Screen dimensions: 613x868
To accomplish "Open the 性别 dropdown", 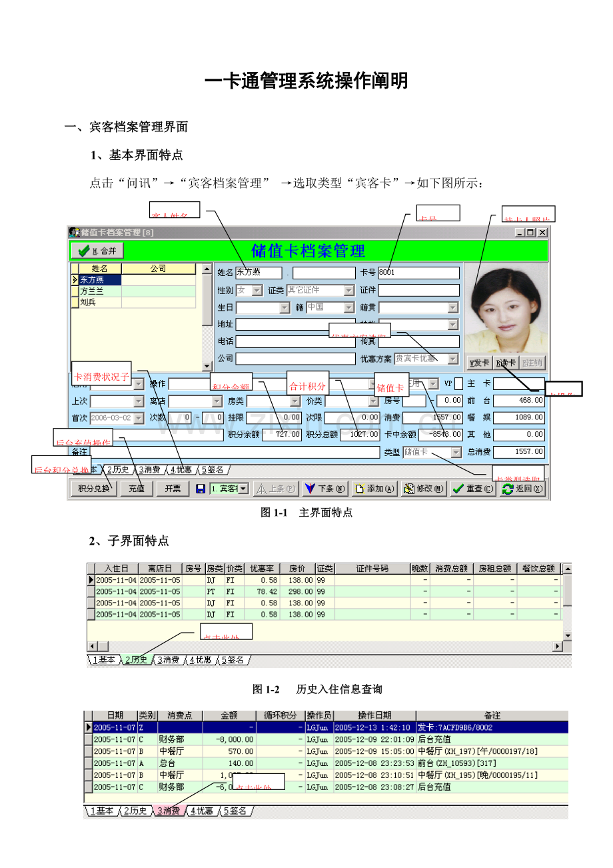I will coord(257,291).
